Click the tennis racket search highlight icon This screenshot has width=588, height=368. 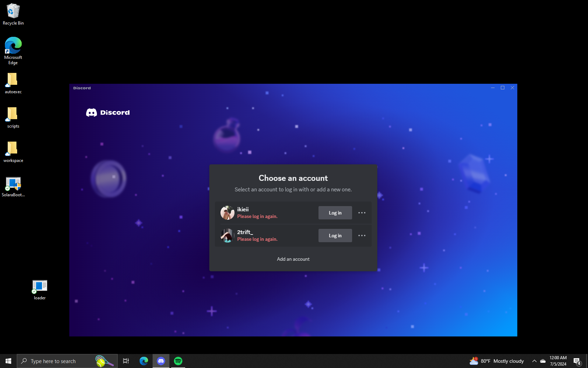(x=104, y=361)
